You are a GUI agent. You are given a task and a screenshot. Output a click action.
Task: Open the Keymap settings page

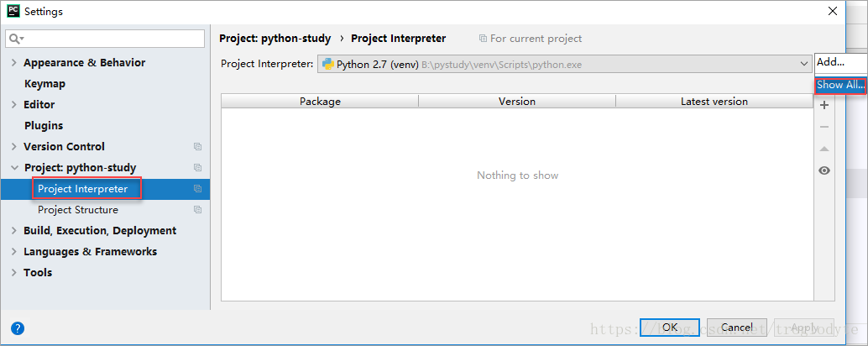(x=44, y=84)
